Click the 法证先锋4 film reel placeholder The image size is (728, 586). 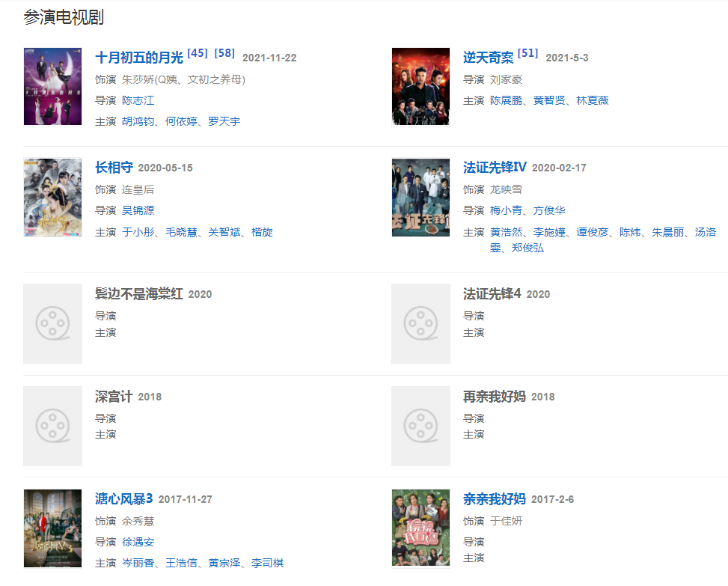[420, 323]
